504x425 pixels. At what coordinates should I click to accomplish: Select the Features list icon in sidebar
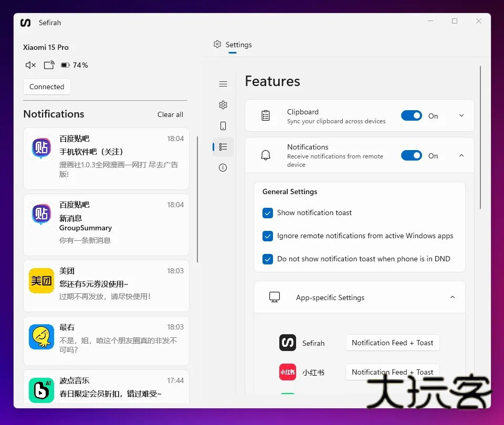pos(223,147)
